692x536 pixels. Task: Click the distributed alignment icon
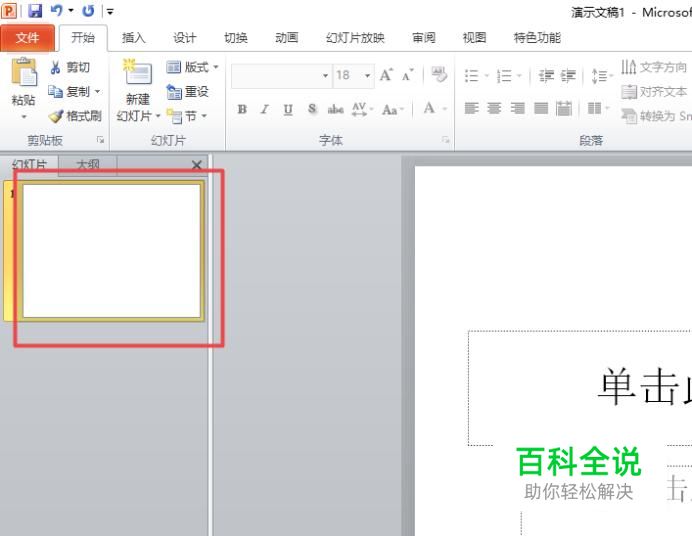(564, 108)
